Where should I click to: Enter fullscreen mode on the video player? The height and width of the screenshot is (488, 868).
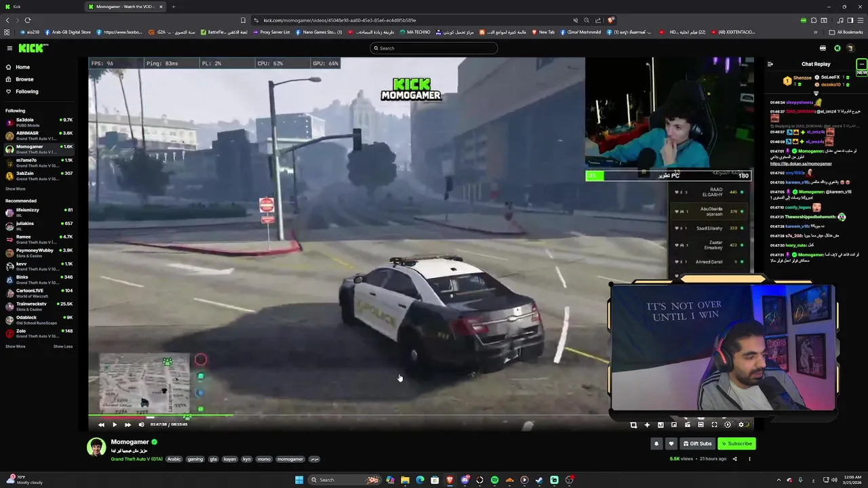[x=714, y=425]
